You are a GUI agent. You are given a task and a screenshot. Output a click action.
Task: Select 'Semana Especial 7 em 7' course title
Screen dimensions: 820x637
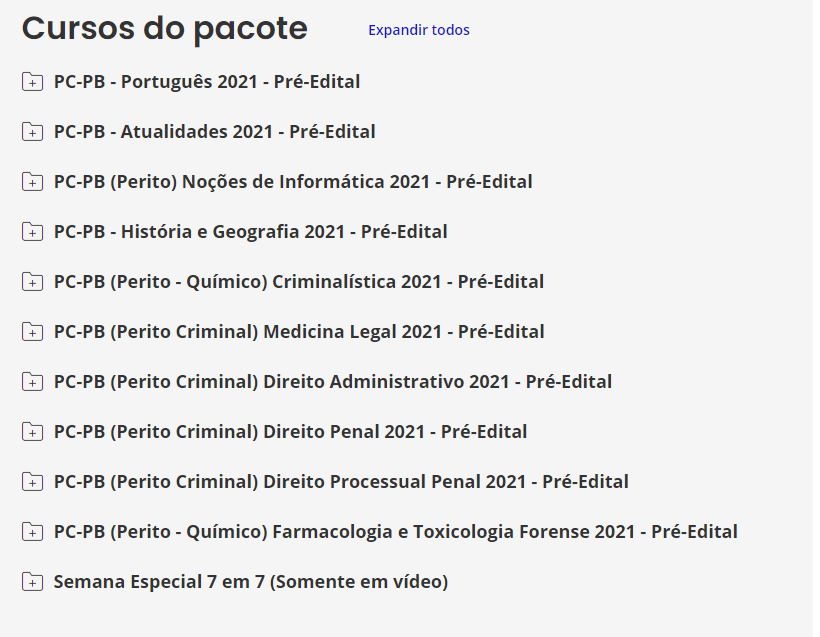(251, 582)
